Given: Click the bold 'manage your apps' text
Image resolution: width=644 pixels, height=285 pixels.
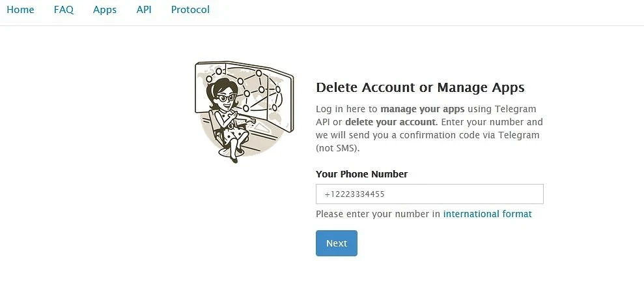Looking at the screenshot, I should pyautogui.click(x=422, y=109).
